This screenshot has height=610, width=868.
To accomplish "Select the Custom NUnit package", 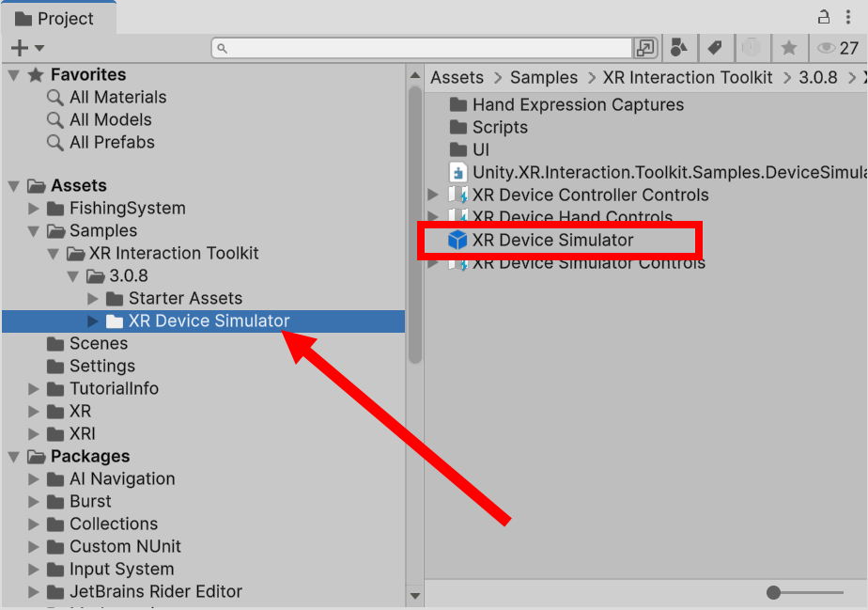I will coord(114,547).
